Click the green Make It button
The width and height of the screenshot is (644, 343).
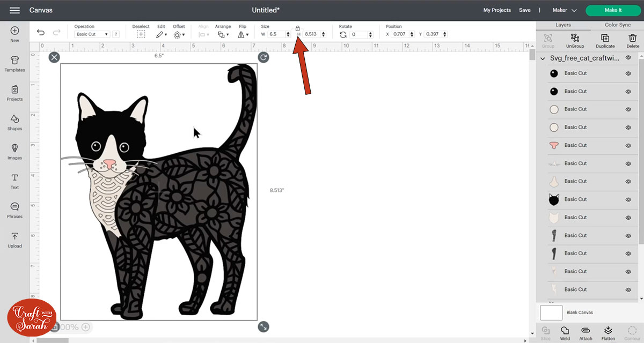tap(613, 10)
